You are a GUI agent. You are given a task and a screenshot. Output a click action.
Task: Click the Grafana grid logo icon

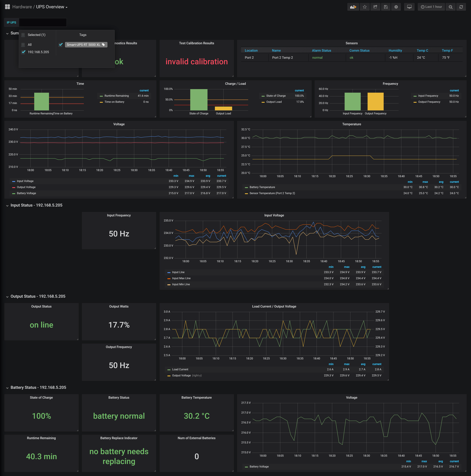(7, 7)
